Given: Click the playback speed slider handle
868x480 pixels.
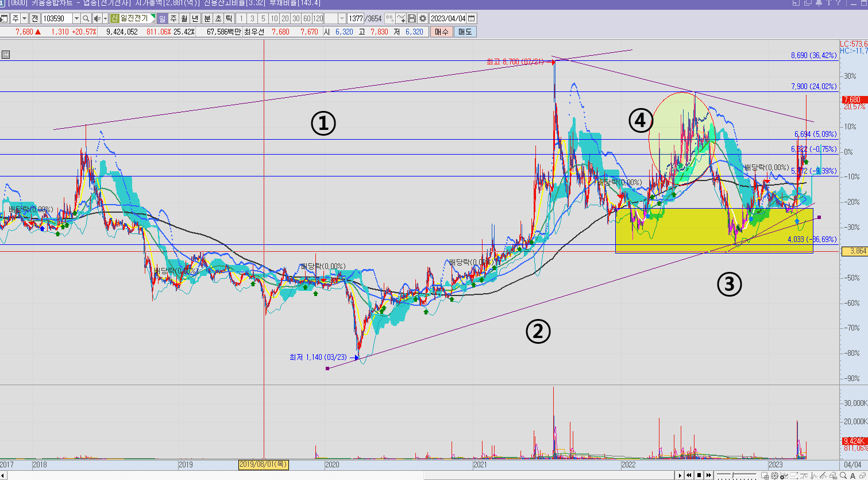Looking at the screenshot, I should [732, 475].
